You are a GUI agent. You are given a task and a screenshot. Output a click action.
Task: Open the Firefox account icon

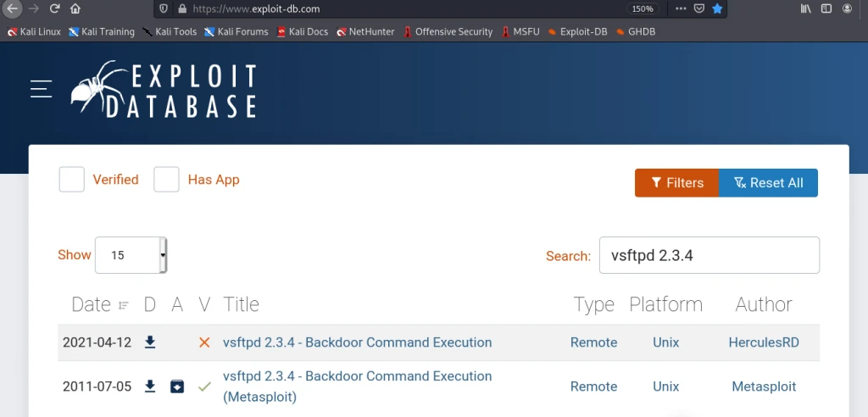pyautogui.click(x=847, y=8)
